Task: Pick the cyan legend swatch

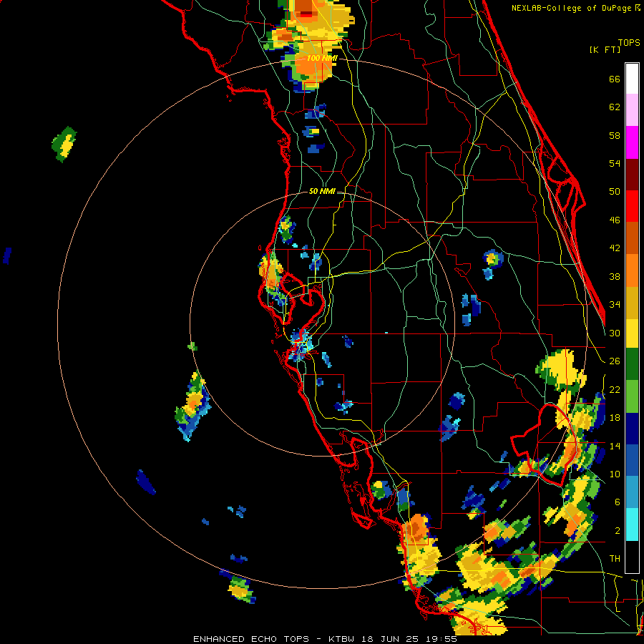Action: click(632, 525)
